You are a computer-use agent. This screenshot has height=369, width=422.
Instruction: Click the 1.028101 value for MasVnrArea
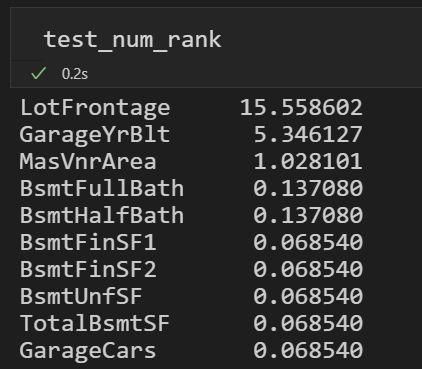pyautogui.click(x=308, y=161)
